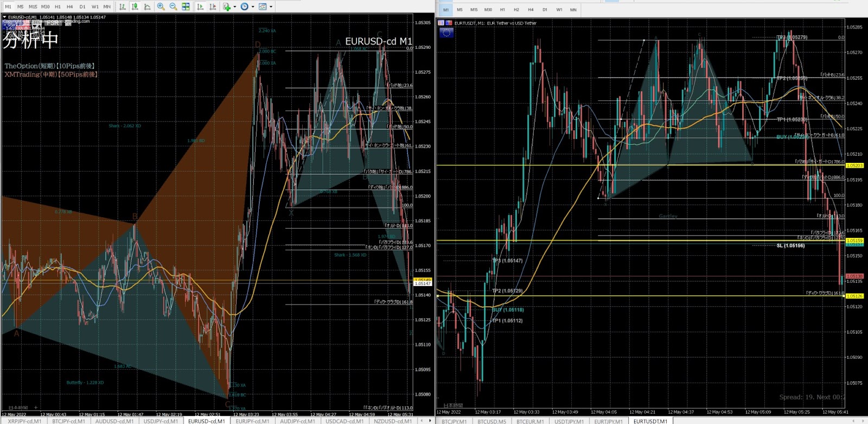This screenshot has height=424, width=868.
Task: Switch left chart to candlestick display
Action: (x=135, y=7)
